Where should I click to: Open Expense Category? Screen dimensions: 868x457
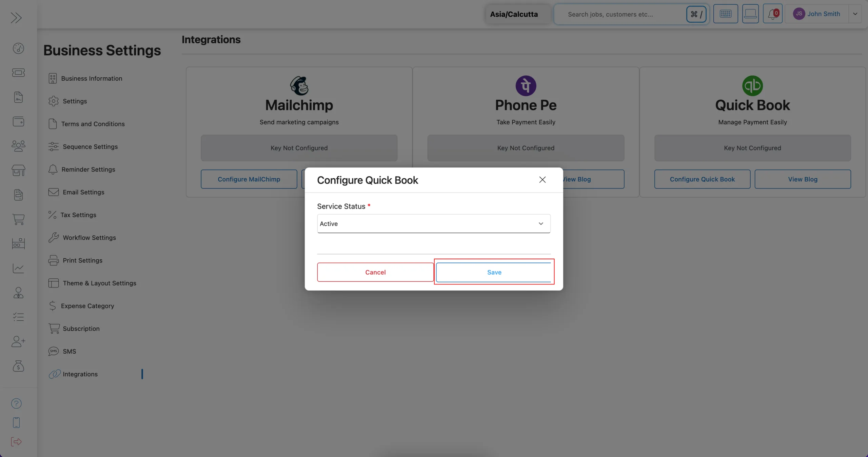[81, 305]
